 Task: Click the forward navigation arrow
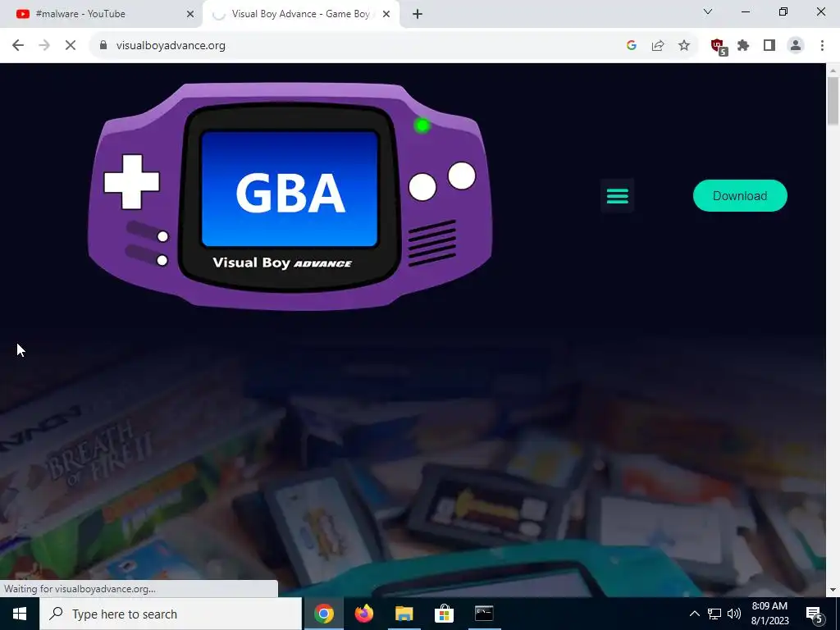(x=44, y=46)
